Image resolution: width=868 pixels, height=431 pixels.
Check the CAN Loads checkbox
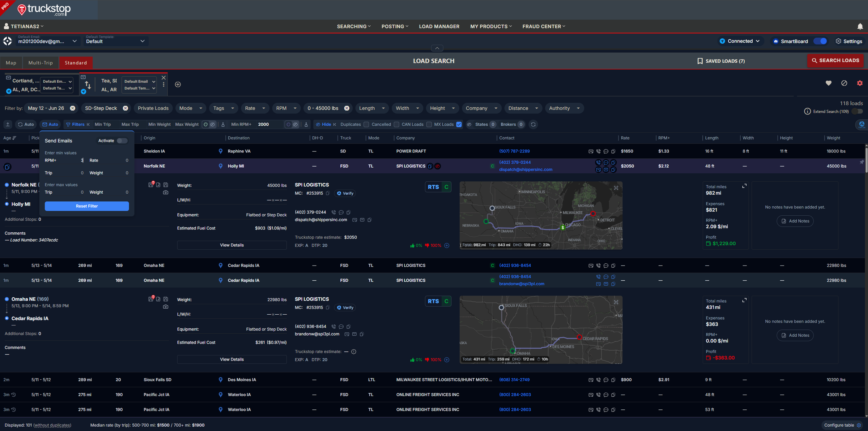click(429, 125)
